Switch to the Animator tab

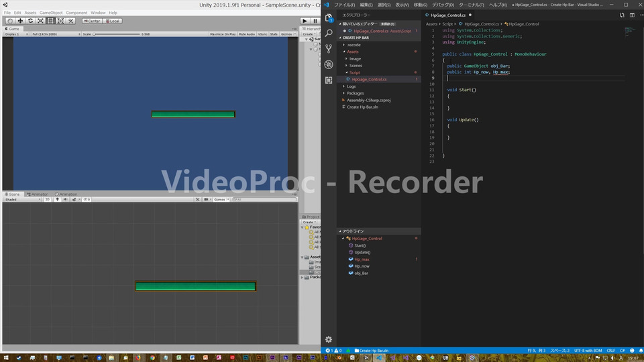37,194
